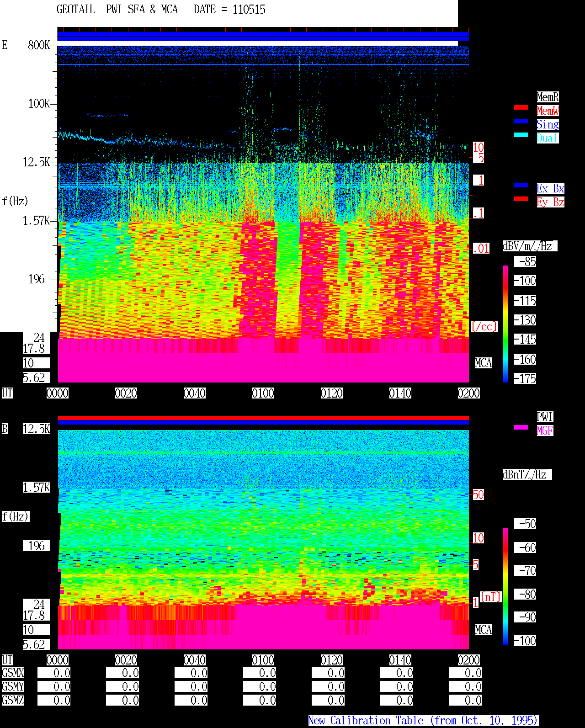Image resolution: width=585 pixels, height=728 pixels.
Task: Click the B panel MCA label
Action: pyautogui.click(x=484, y=630)
